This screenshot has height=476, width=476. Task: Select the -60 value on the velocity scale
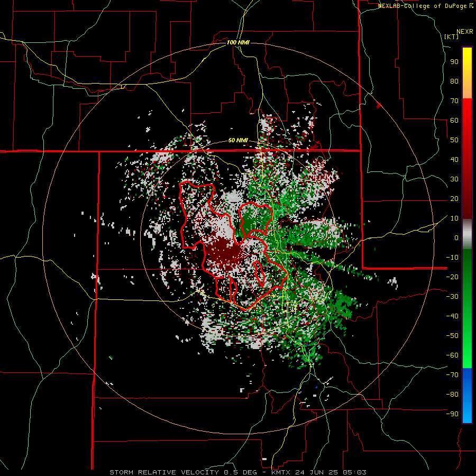tap(452, 355)
